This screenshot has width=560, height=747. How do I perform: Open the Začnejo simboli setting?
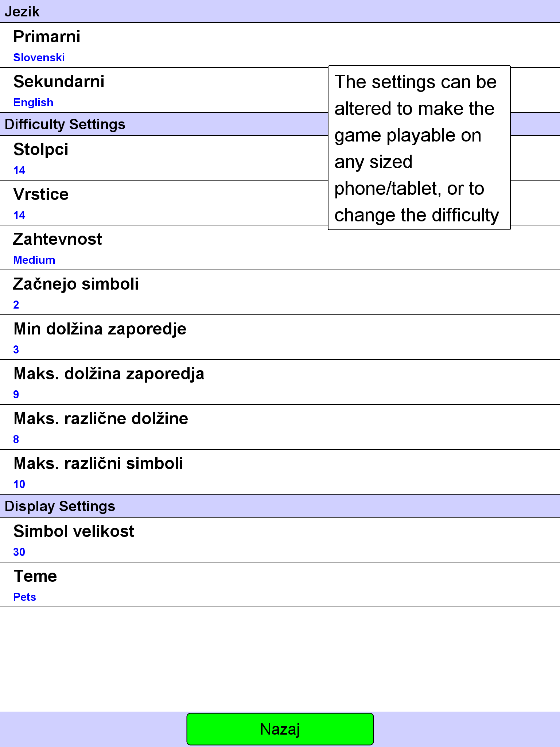[280, 293]
